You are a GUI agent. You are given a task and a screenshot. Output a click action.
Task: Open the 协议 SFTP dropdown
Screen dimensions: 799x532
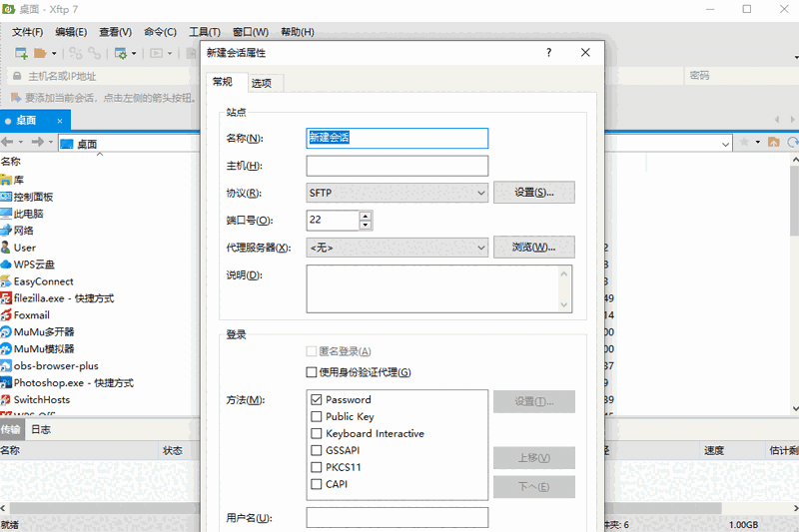tap(397, 193)
